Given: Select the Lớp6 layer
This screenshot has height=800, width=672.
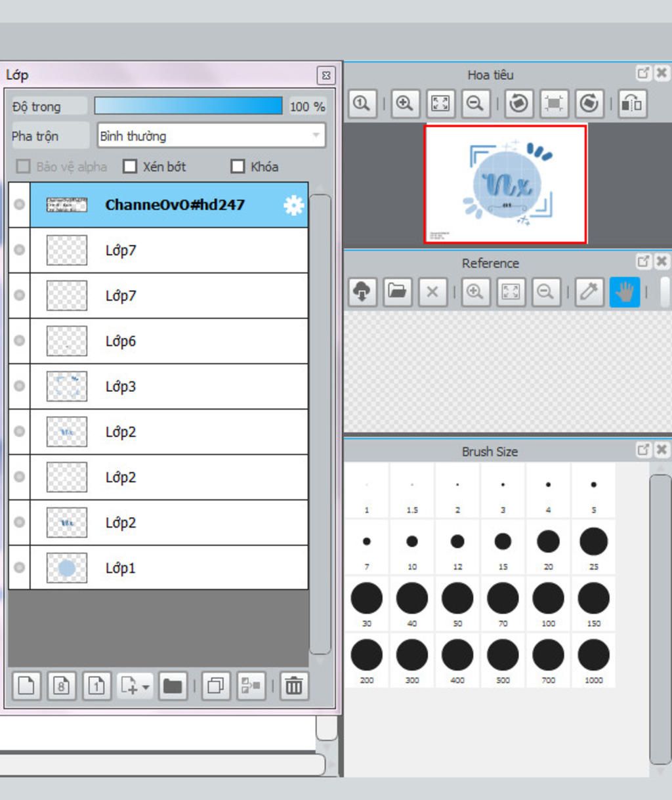Looking at the screenshot, I should pos(169,341).
